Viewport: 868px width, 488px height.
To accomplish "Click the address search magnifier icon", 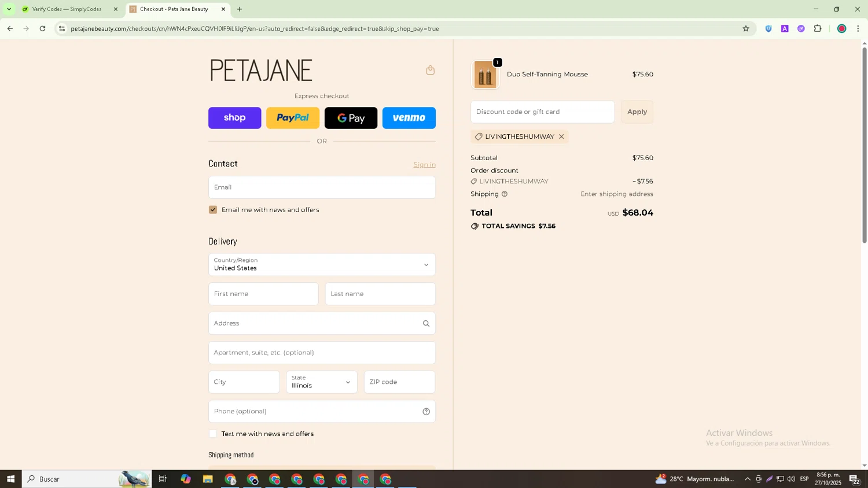I will coord(426,324).
